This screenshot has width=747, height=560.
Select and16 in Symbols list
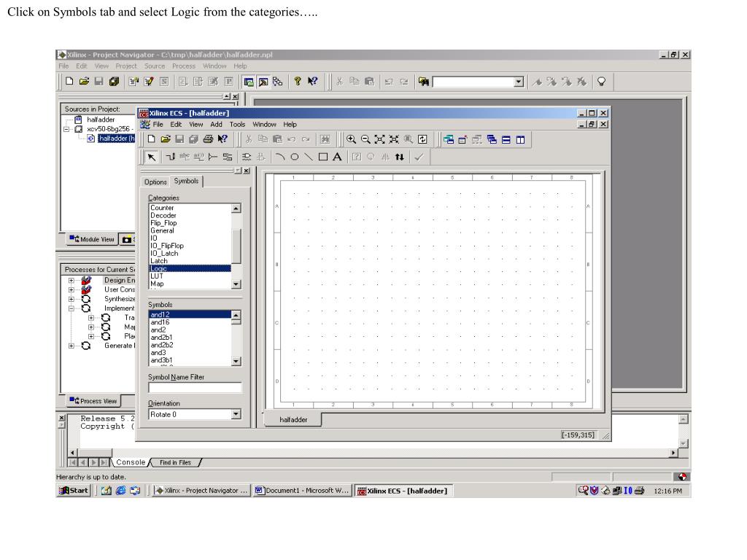[190, 322]
